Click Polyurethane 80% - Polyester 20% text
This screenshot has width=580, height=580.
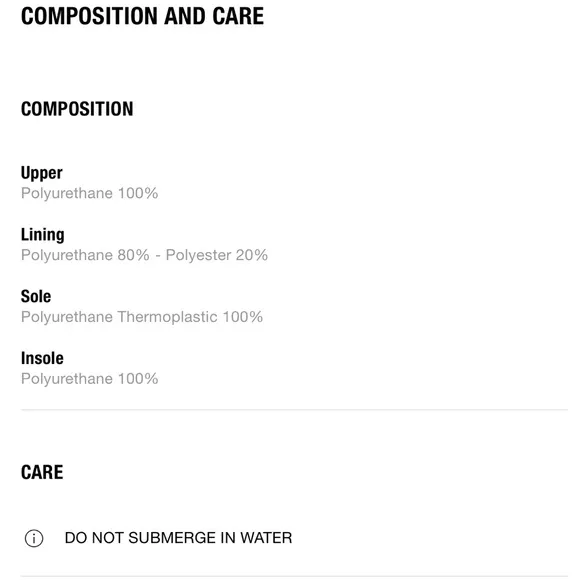click(x=144, y=255)
